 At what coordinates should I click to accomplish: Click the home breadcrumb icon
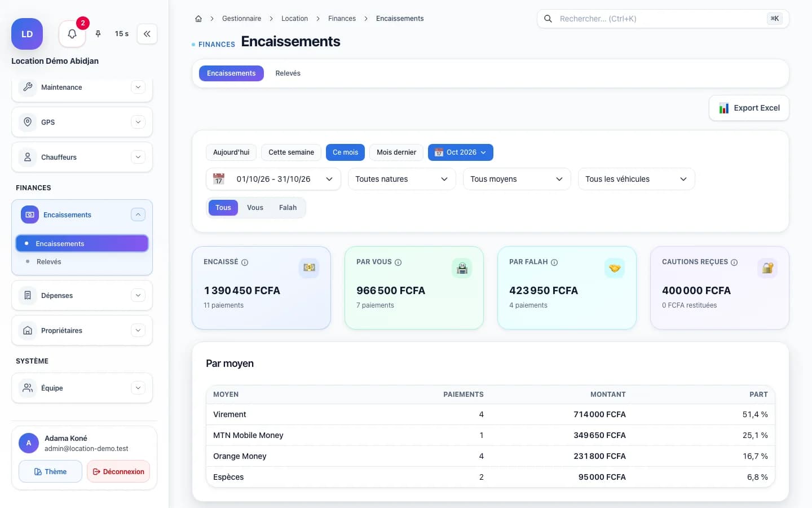point(198,19)
